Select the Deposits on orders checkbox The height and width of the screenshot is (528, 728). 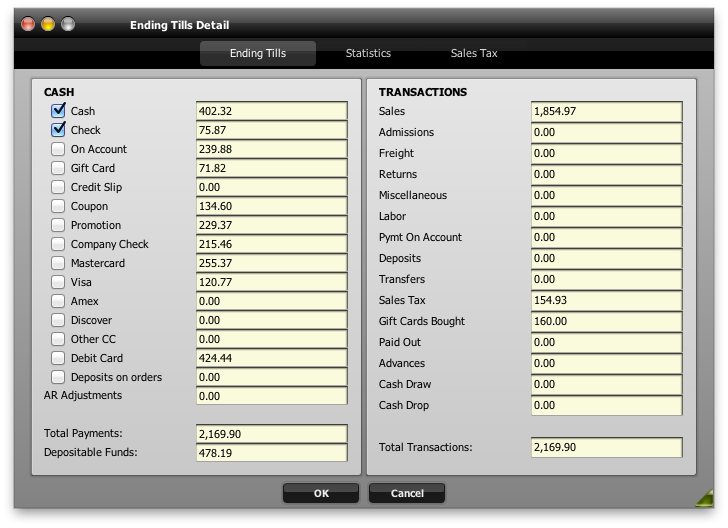(58, 377)
